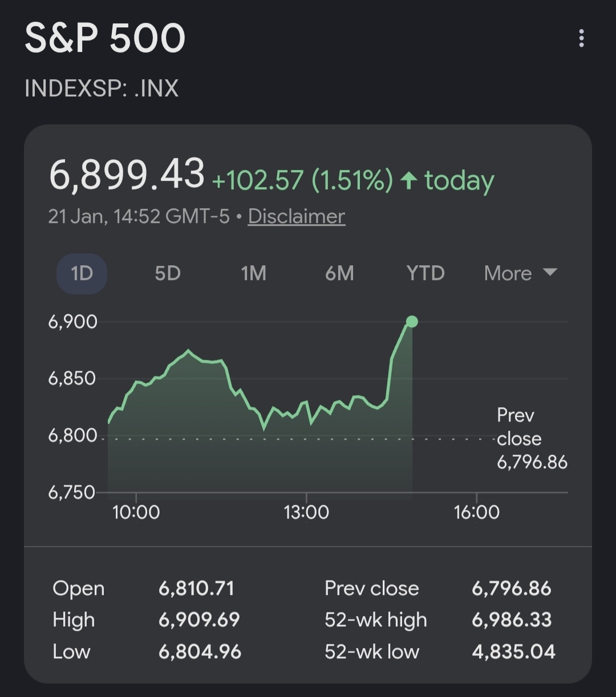616x697 pixels.
Task: Click the green dot at chart's latest point
Action: click(412, 322)
